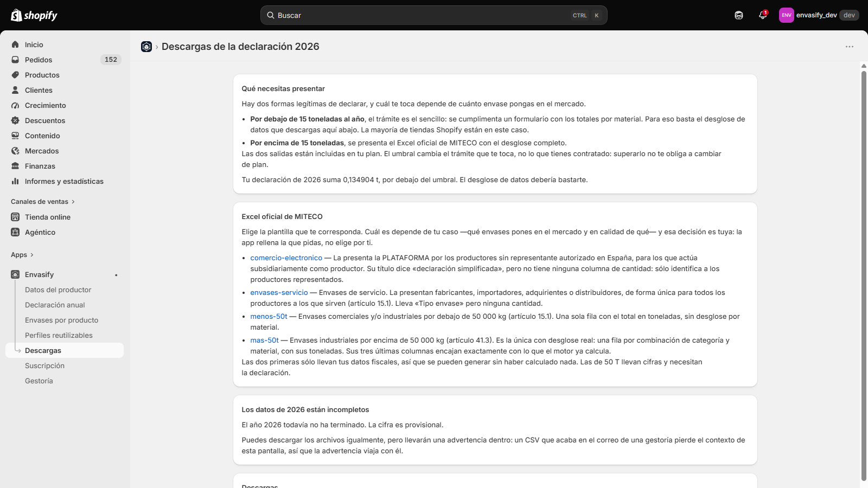868x488 pixels.
Task: Open the menos-50t template link
Action: [x=269, y=317]
